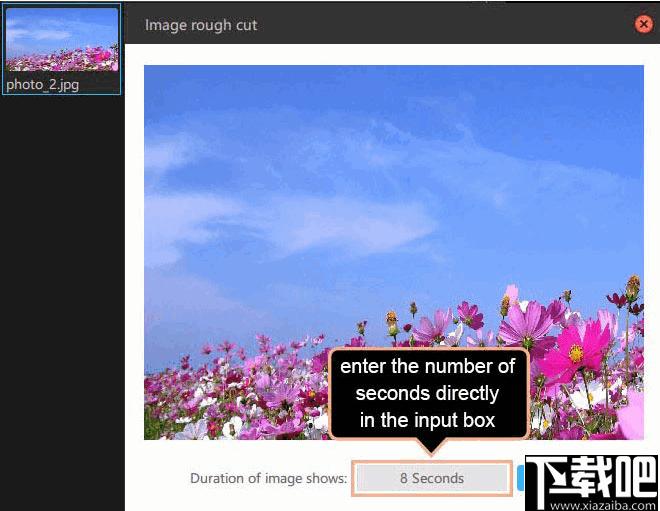This screenshot has height=511, width=660.
Task: Click the empty dark sidebar below the thumbnail
Action: pos(61,300)
